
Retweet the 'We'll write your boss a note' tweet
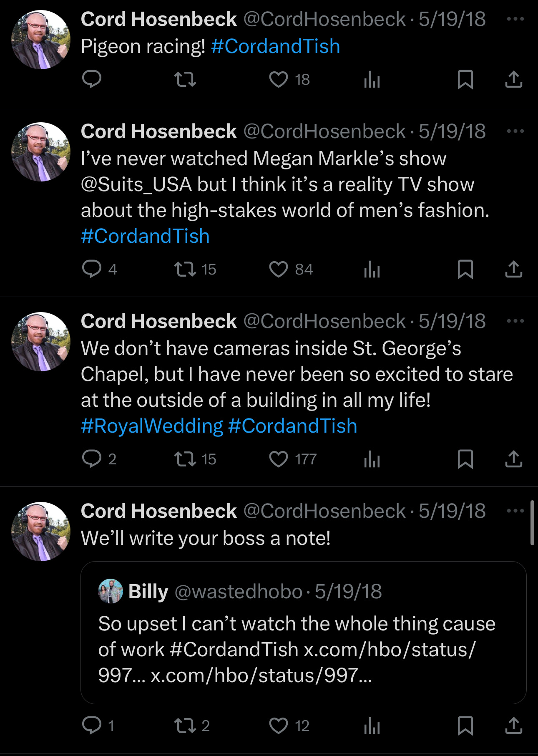pyautogui.click(x=185, y=726)
